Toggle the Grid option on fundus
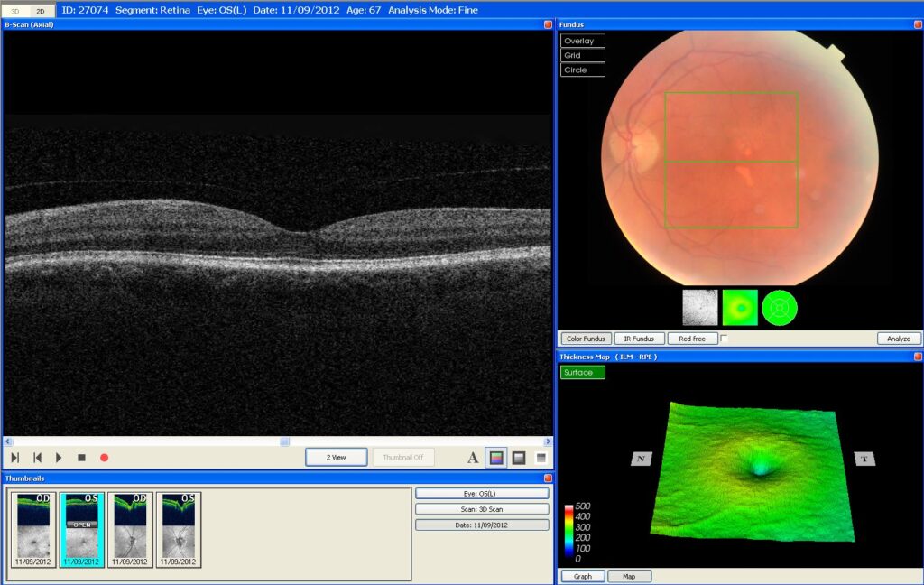 (582, 55)
